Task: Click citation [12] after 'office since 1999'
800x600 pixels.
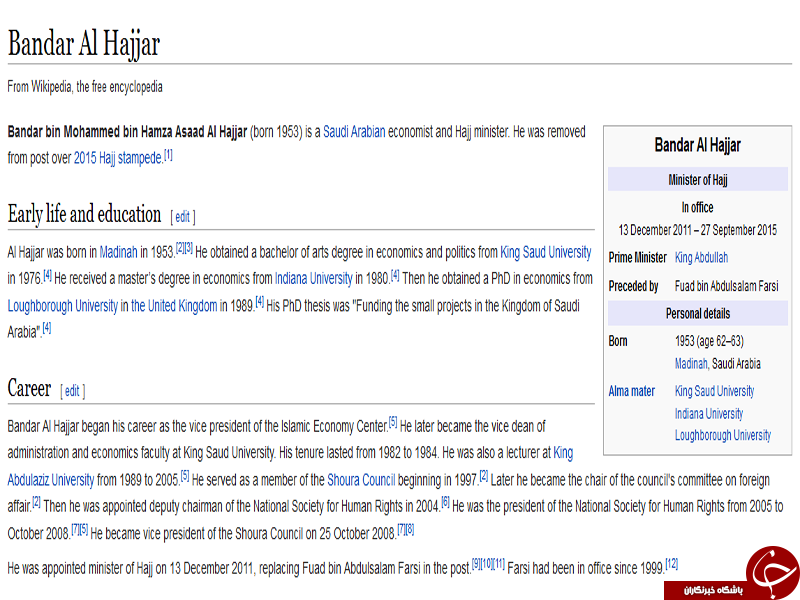Action: [x=672, y=564]
